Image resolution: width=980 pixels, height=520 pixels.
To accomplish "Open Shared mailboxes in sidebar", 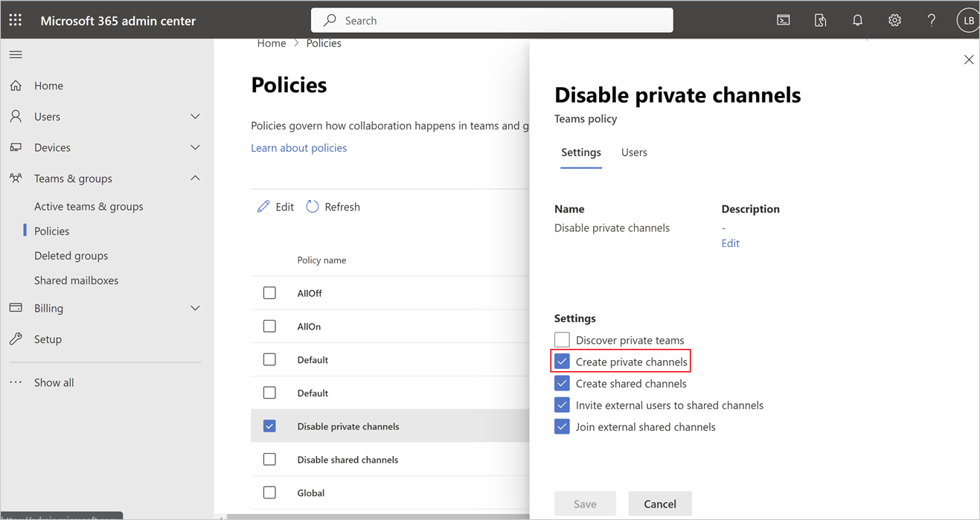I will [x=76, y=280].
